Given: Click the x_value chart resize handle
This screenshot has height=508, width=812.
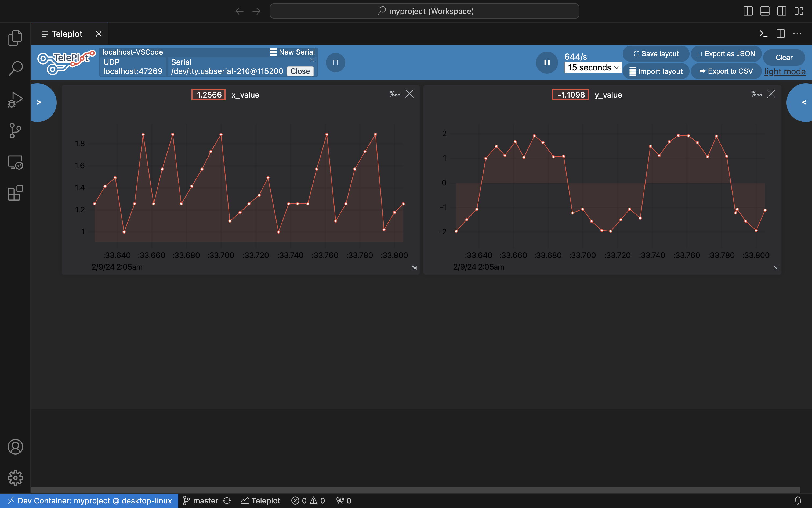Looking at the screenshot, I should pyautogui.click(x=414, y=268).
